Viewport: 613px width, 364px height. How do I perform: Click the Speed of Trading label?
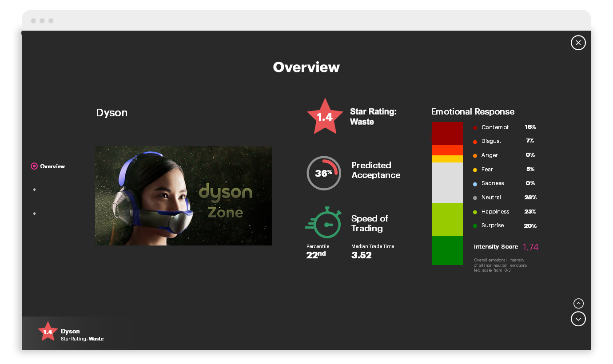(370, 223)
